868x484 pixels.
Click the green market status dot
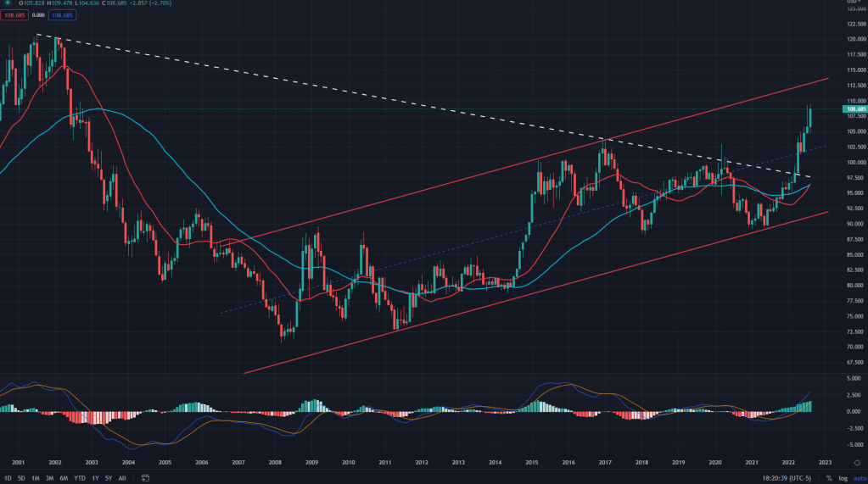[8, 4]
